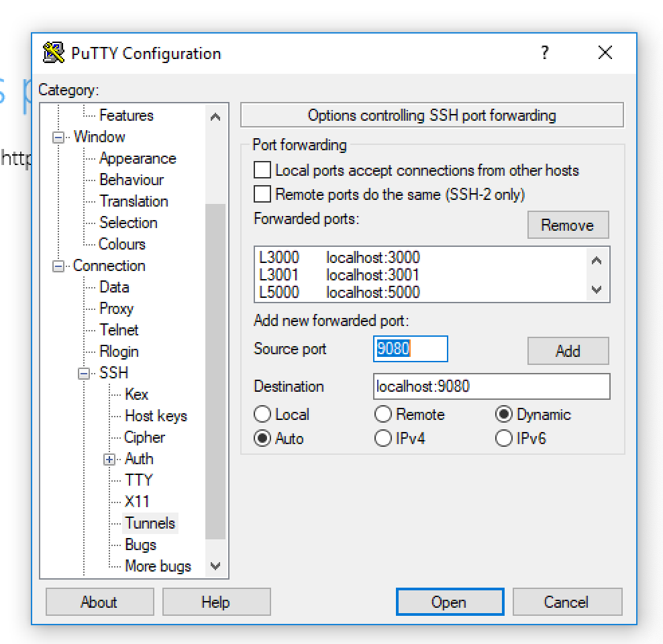The width and height of the screenshot is (663, 644).
Task: Open the Rlogin category
Action: click(x=119, y=352)
